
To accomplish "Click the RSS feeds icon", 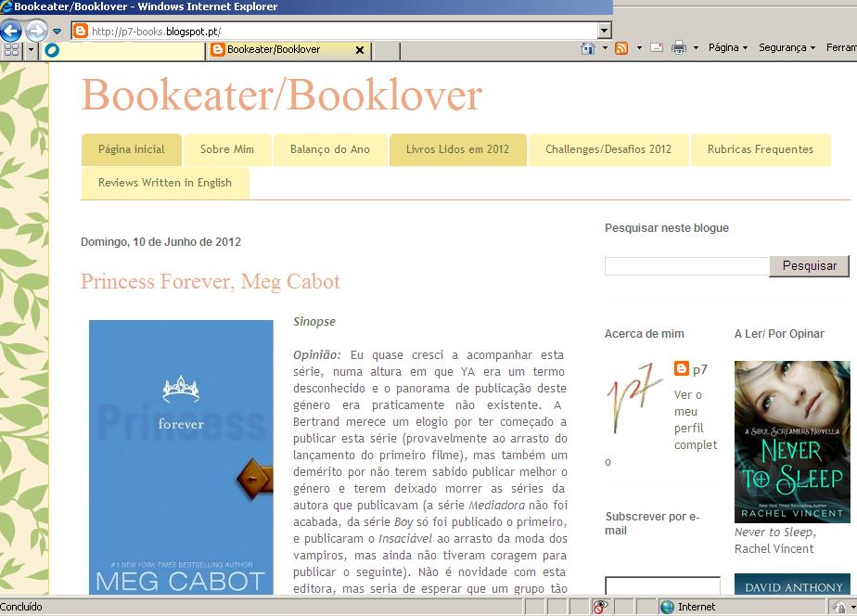I will tap(621, 48).
